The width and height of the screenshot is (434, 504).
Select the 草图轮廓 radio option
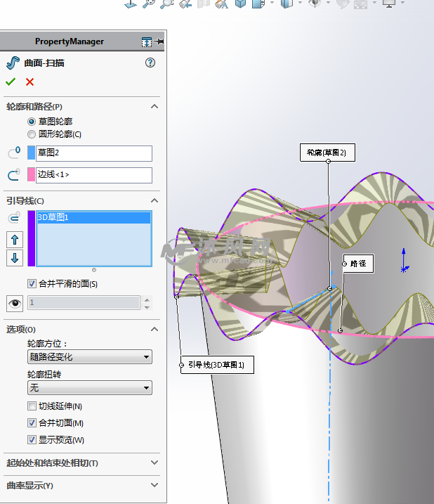[32, 122]
